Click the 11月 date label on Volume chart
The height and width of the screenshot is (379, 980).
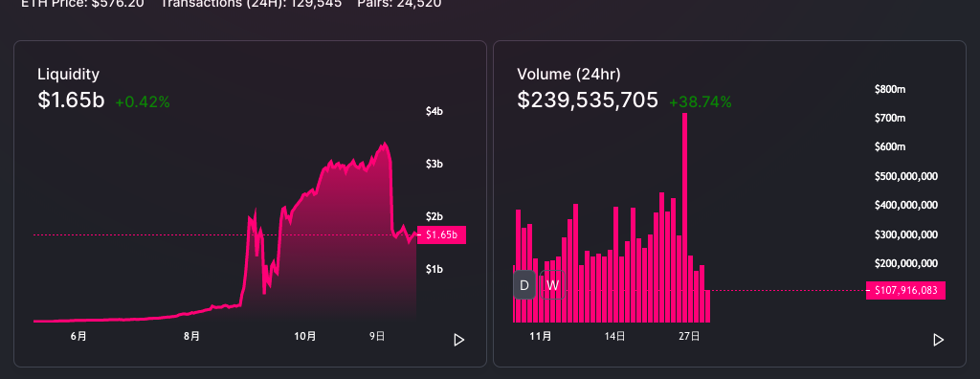tap(541, 337)
